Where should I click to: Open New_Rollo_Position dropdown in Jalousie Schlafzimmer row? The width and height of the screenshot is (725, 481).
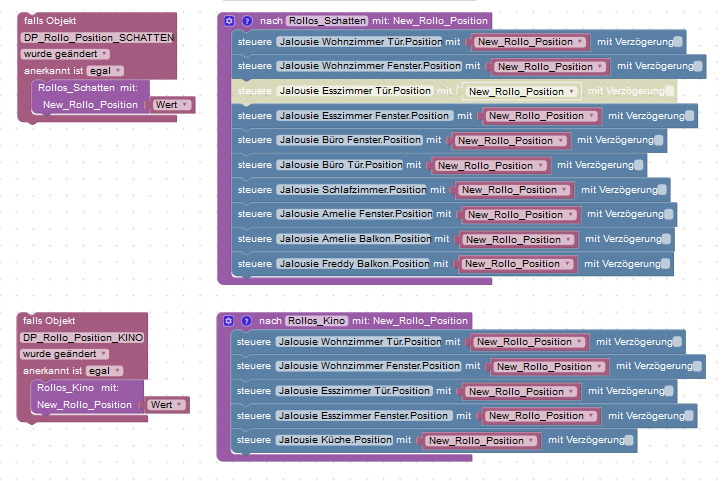tap(515, 190)
